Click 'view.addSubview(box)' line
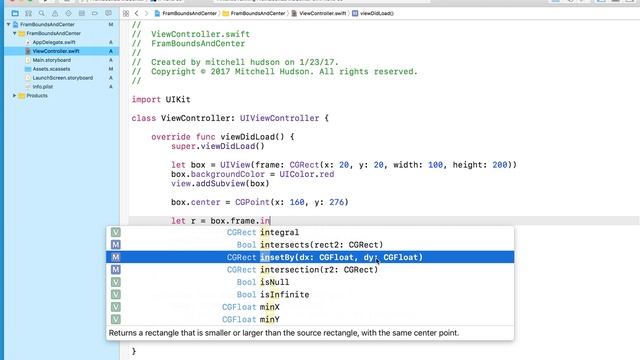This screenshot has height=360, width=640. 220,184
